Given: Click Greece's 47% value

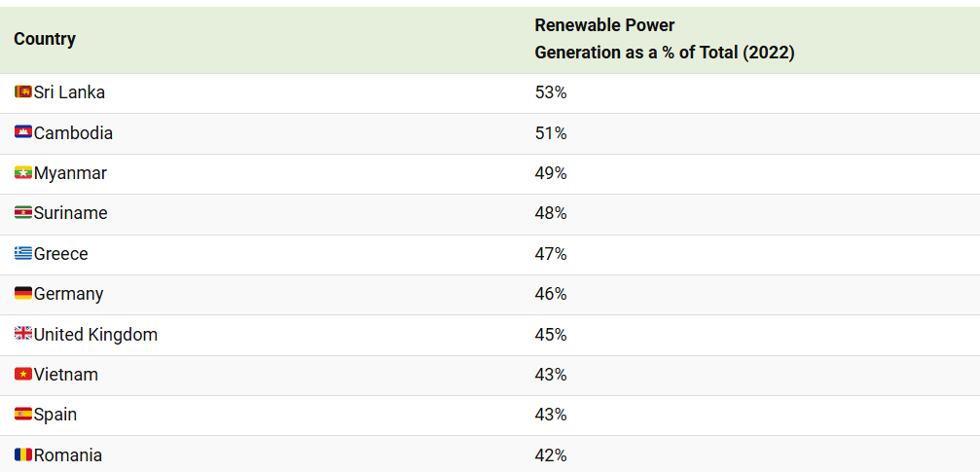Looking at the screenshot, I should (x=551, y=254).
